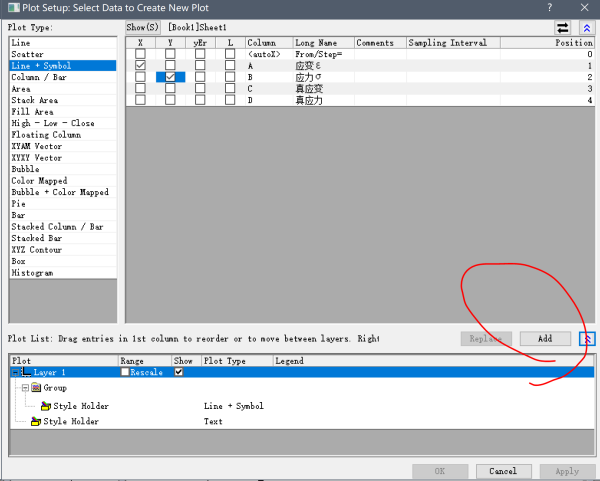Select the Scatter plot type
600x481 pixels.
pos(63,54)
